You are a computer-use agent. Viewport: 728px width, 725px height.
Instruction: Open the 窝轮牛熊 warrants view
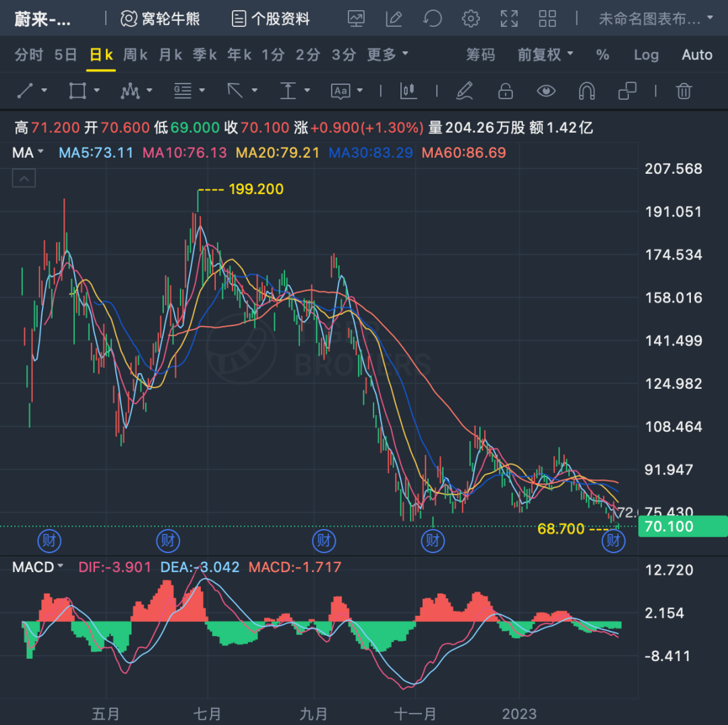160,19
